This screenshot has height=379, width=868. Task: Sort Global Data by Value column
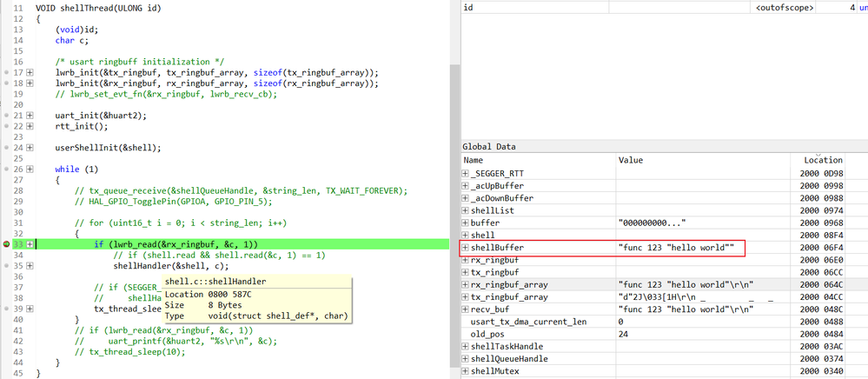pos(703,160)
